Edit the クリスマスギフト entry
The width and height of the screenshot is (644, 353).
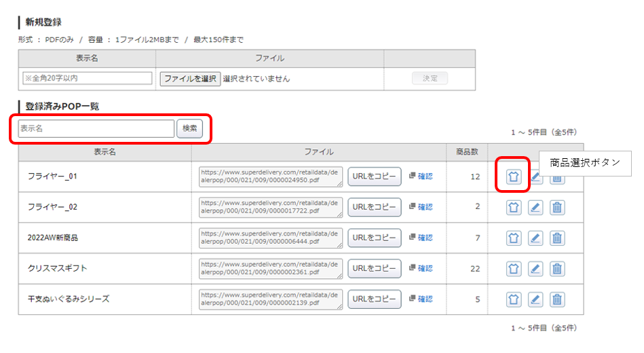click(x=535, y=269)
